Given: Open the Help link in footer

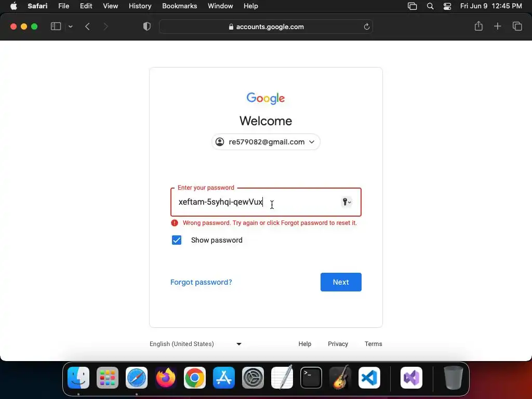Looking at the screenshot, I should [304, 344].
